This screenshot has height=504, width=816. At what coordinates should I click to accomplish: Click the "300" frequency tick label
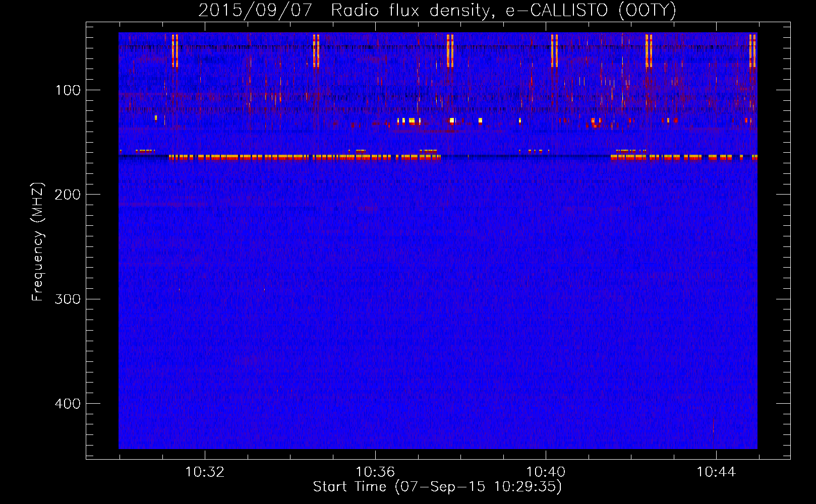pos(68,299)
